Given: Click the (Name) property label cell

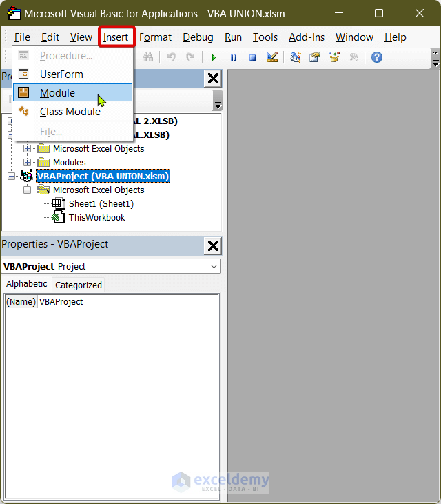Looking at the screenshot, I should 21,302.
